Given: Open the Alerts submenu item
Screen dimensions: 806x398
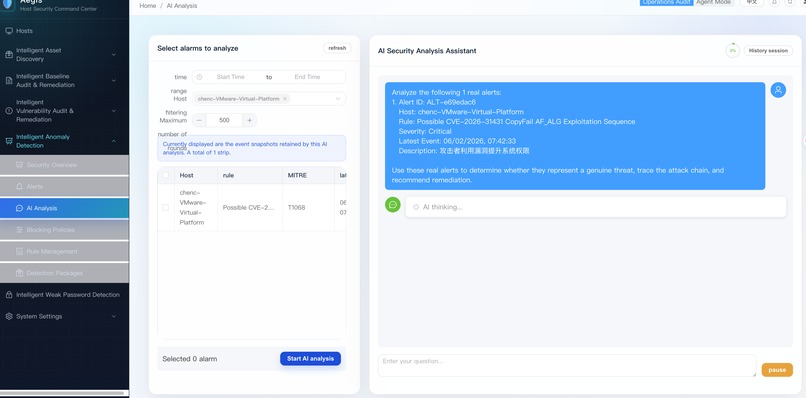Looking at the screenshot, I should [x=64, y=186].
